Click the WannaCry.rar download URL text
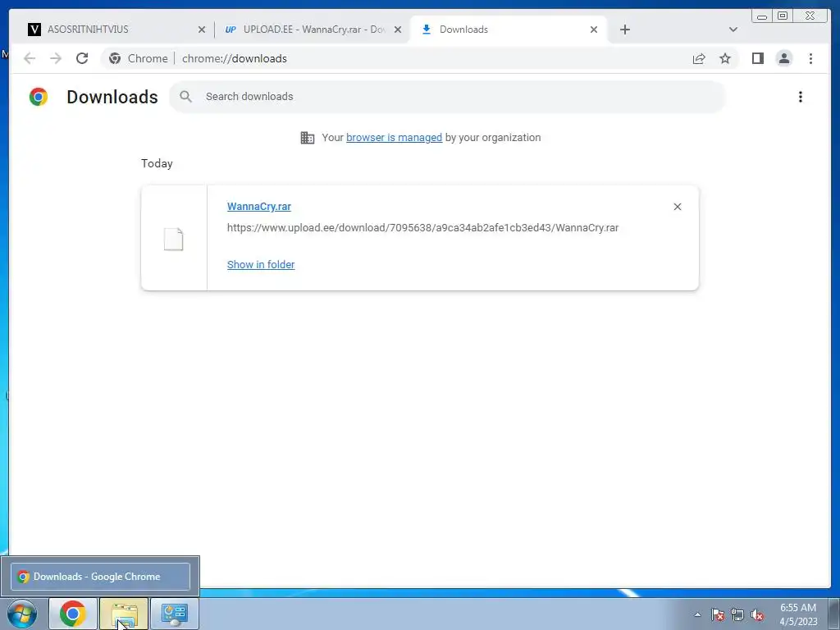This screenshot has height=630, width=840. [422, 228]
